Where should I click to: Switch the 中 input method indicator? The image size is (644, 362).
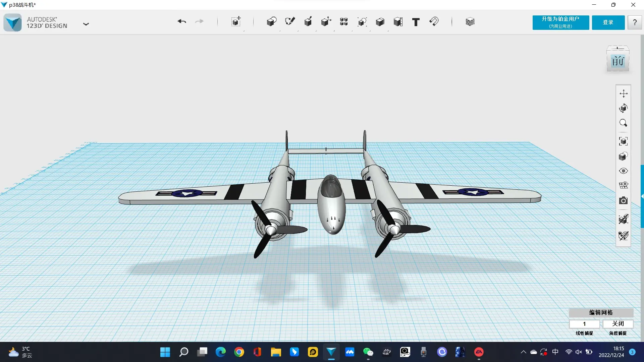555,352
